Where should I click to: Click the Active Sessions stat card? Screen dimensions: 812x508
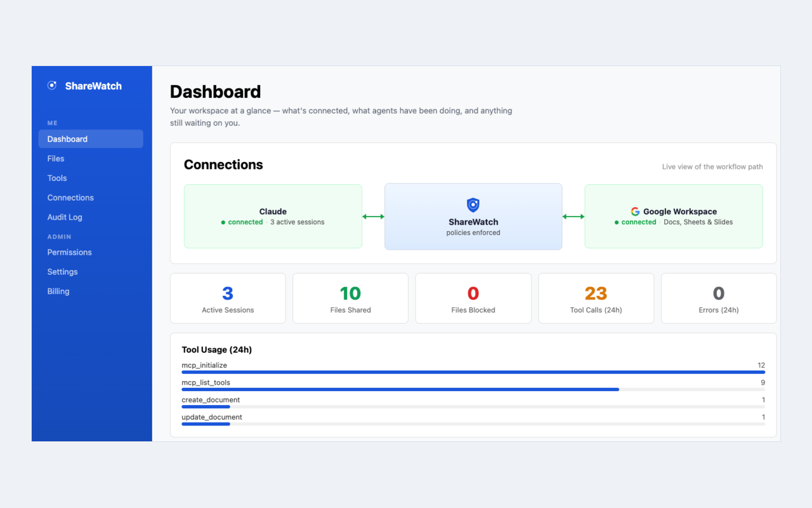(228, 298)
